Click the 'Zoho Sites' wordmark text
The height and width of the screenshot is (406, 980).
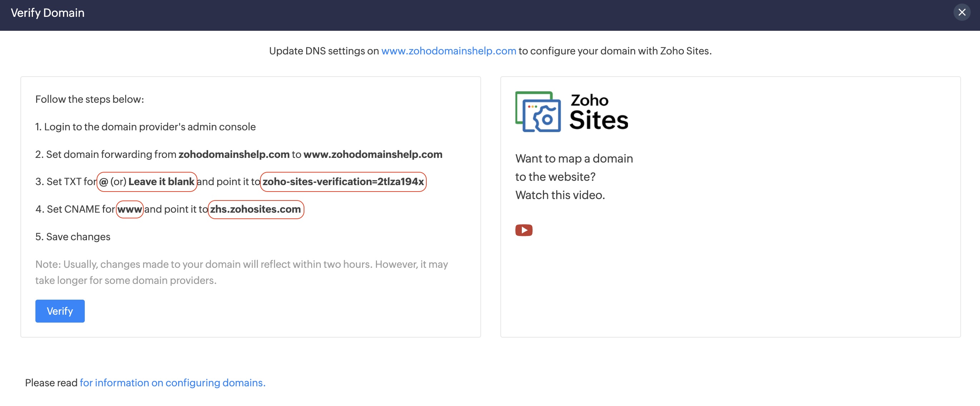point(598,112)
